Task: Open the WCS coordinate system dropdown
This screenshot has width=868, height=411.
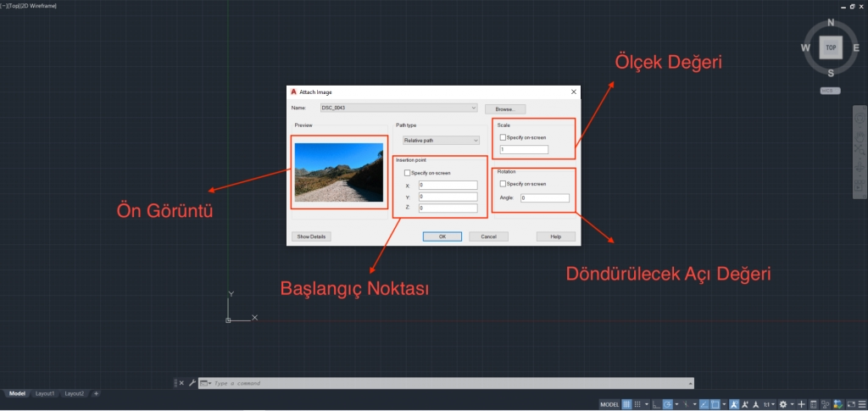Action: 831,91
